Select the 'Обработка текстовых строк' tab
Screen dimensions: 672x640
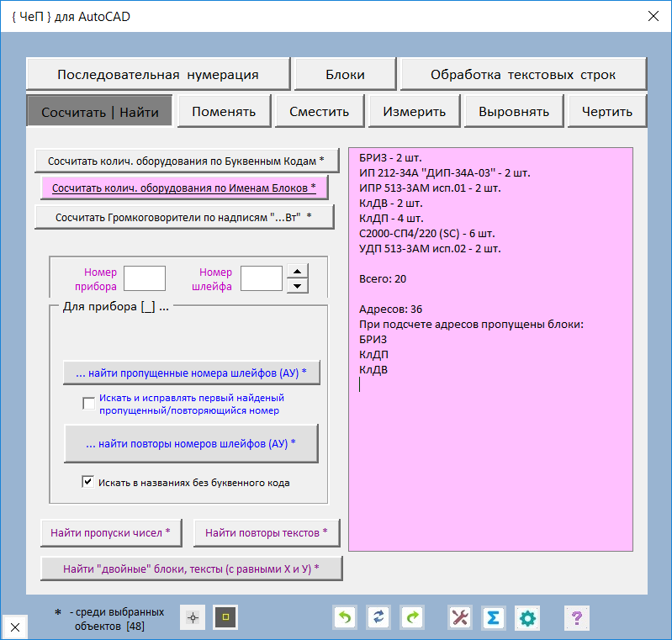coord(523,74)
